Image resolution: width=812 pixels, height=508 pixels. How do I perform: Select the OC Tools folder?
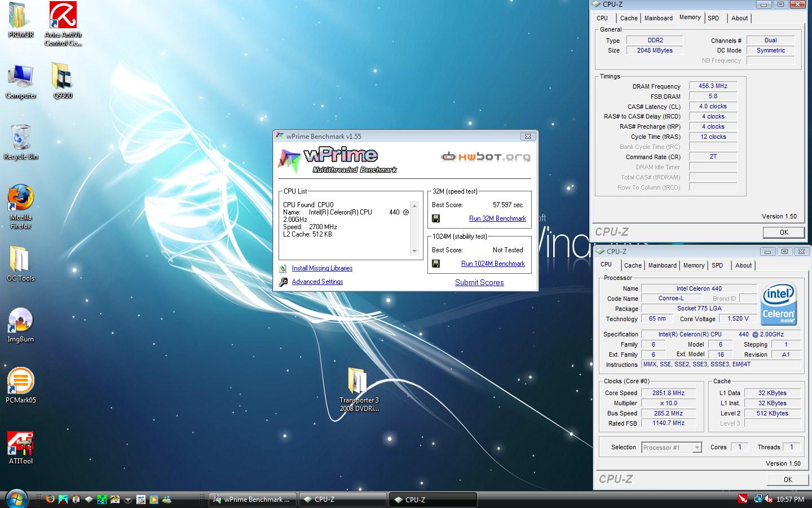pyautogui.click(x=21, y=264)
